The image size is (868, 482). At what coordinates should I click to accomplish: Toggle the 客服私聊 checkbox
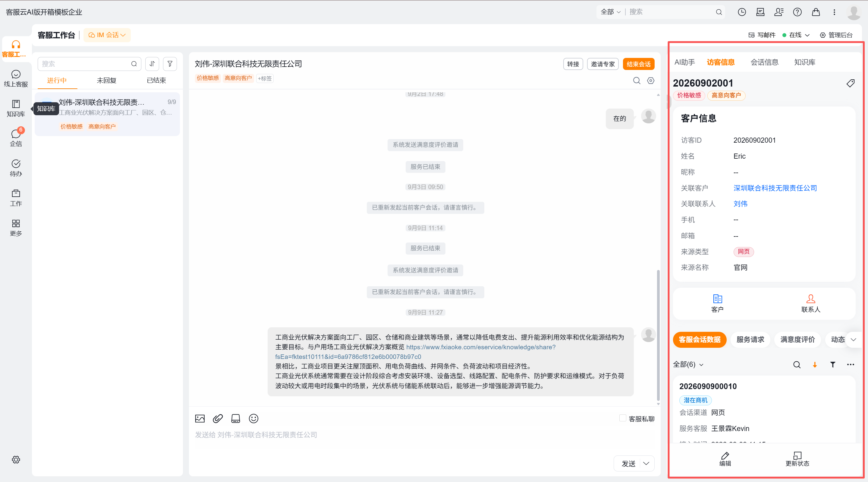(623, 418)
